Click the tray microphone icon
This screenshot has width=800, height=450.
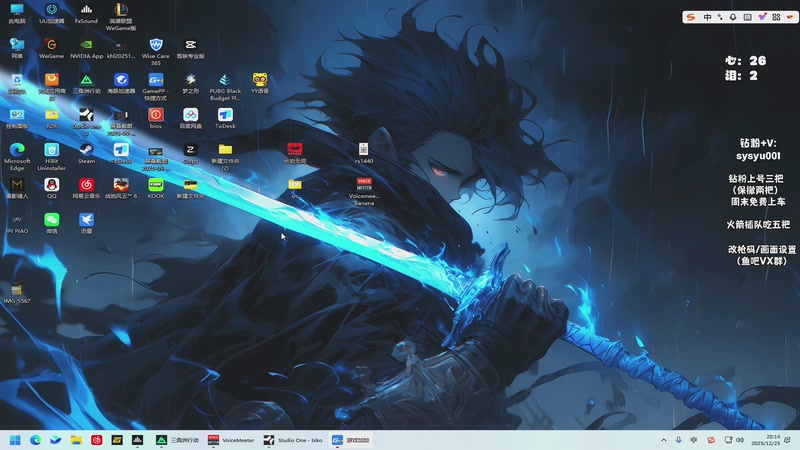(679, 440)
